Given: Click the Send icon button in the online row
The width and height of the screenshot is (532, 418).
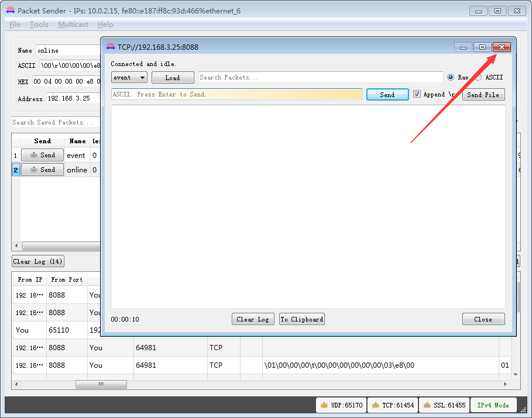Looking at the screenshot, I should tap(42, 170).
